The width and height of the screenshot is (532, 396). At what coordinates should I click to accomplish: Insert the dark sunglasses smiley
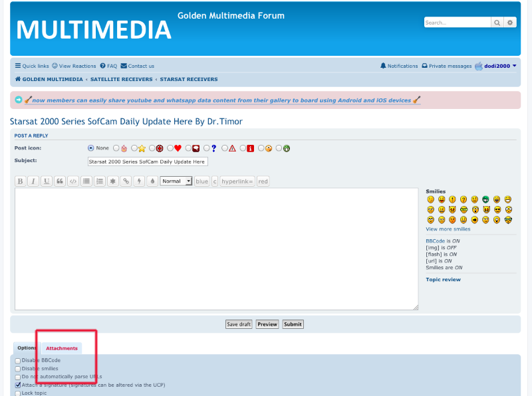click(497, 210)
